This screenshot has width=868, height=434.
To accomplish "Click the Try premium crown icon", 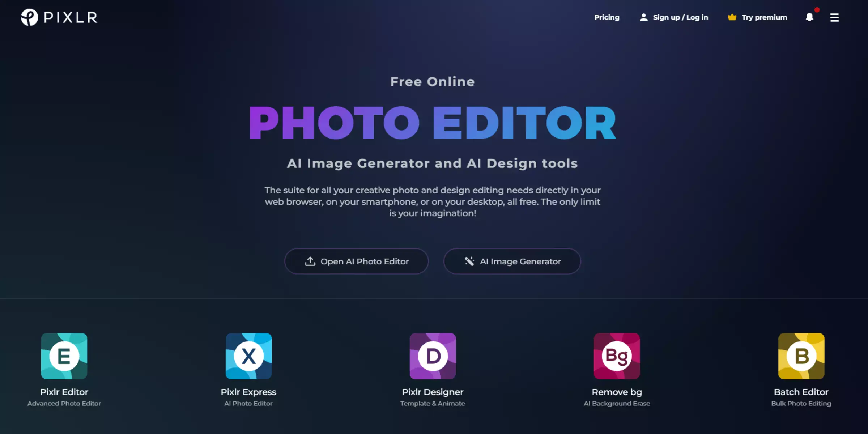I will pos(732,17).
